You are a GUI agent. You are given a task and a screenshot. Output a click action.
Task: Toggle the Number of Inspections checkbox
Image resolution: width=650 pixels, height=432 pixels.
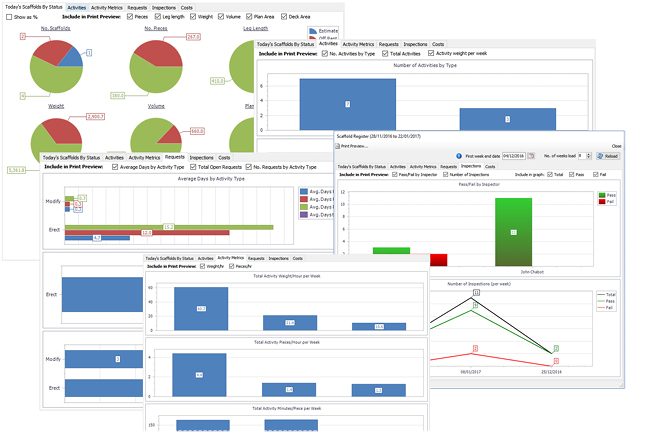click(x=446, y=175)
